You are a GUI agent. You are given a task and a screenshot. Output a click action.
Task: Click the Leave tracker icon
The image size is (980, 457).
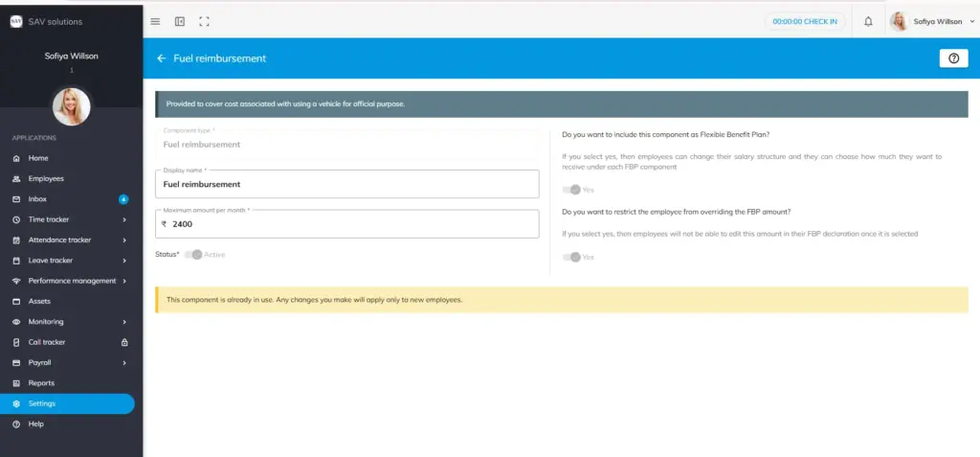[x=16, y=261]
